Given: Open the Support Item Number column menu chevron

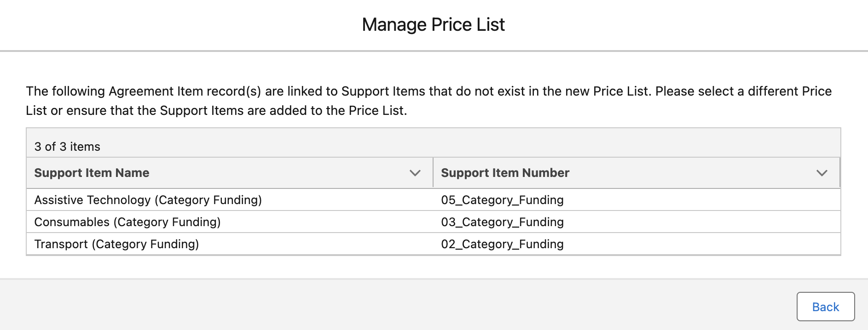Looking at the screenshot, I should click(822, 173).
